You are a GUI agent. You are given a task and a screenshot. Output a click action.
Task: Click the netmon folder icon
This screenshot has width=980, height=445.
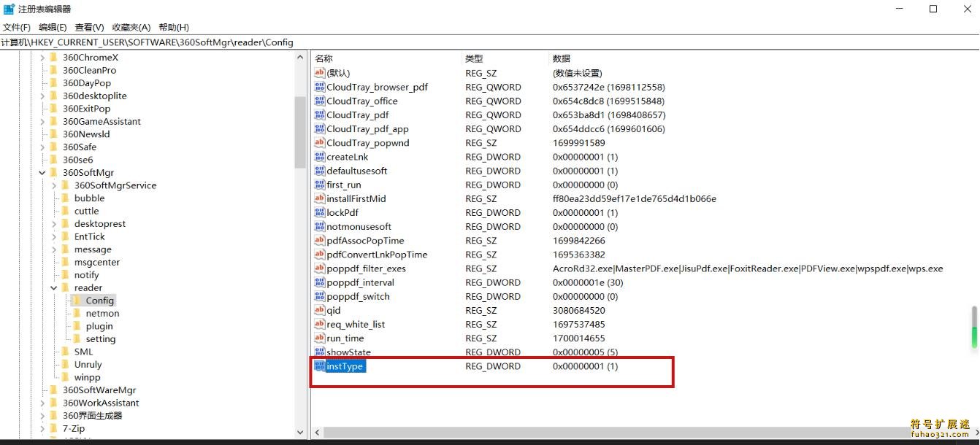point(77,313)
